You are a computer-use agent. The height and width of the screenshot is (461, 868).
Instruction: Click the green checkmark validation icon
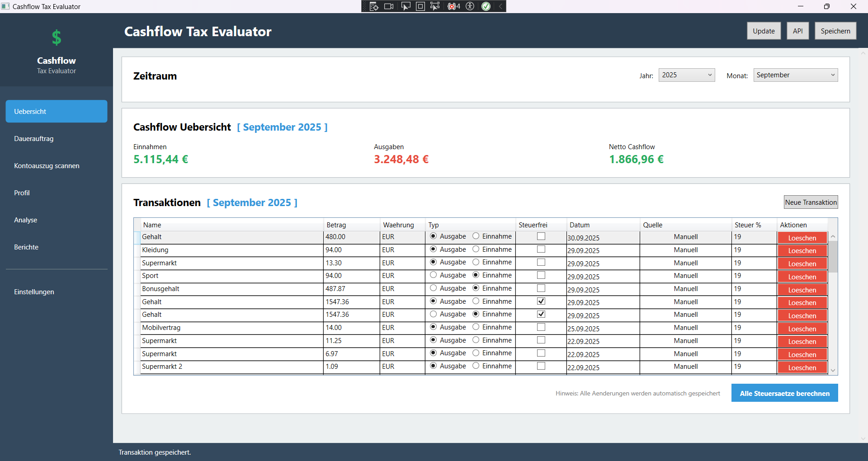(486, 6)
